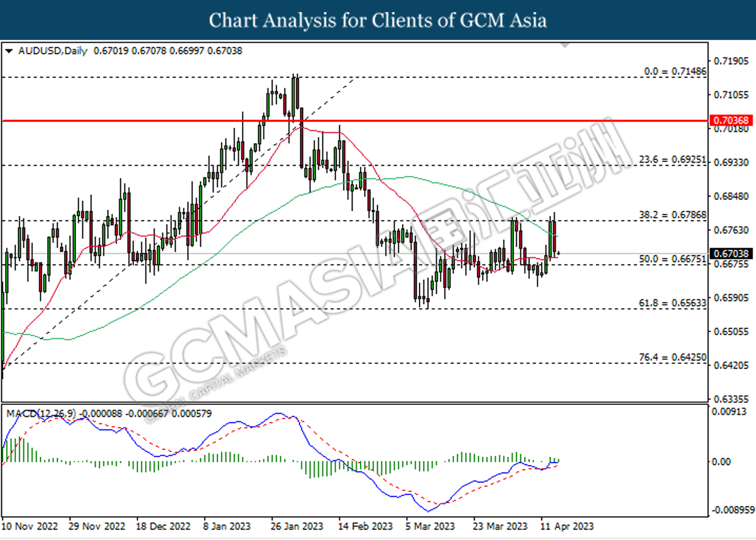This screenshot has height=540, width=756.
Task: Click the Fibonacci label 76.4 = 0.64250
Action: click(673, 357)
